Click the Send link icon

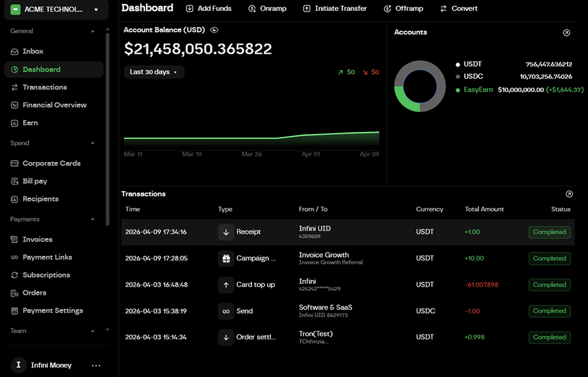pos(226,311)
